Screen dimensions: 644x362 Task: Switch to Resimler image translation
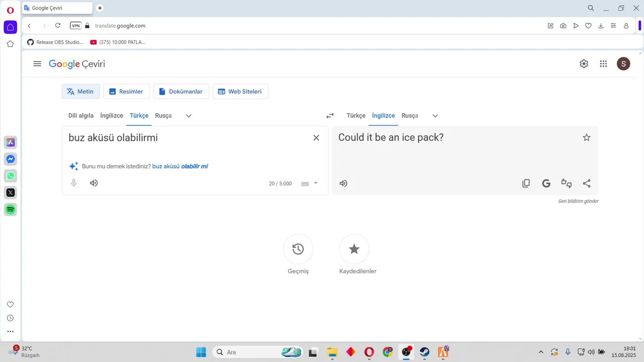[x=126, y=92]
